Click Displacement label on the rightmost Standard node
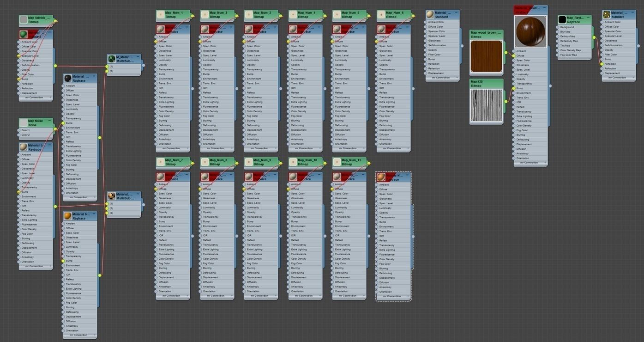Viewport: 644px width, 342px height. click(612, 73)
